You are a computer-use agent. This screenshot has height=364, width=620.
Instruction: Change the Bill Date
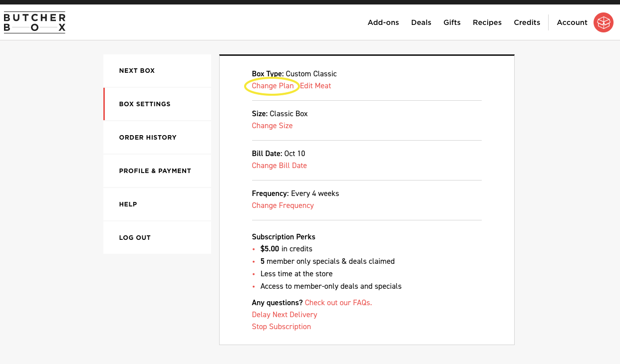(279, 166)
